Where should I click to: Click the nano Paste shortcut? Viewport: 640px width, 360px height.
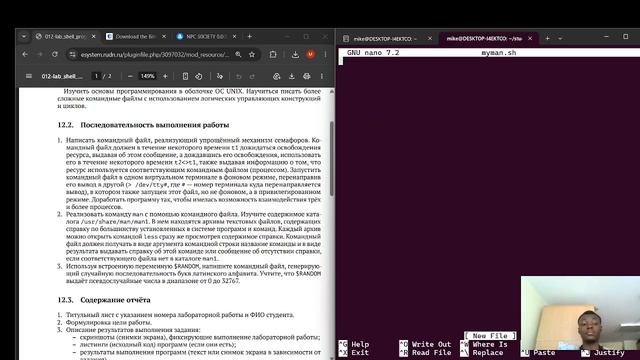538,353
